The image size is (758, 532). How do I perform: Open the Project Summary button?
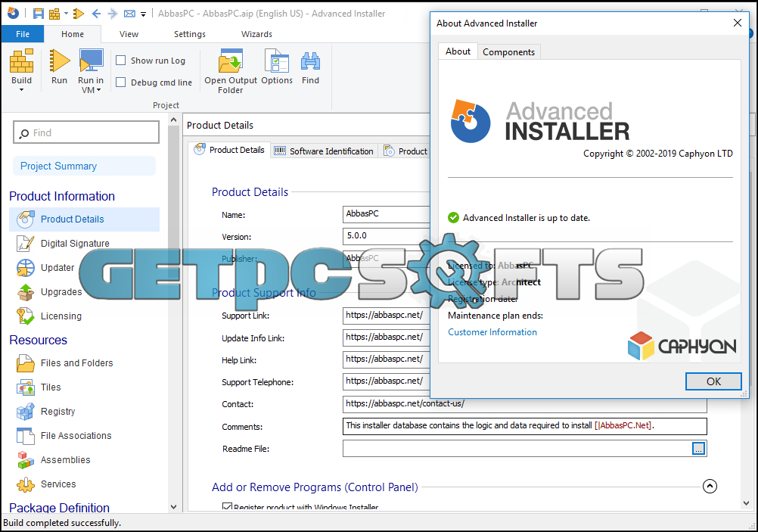pos(84,166)
